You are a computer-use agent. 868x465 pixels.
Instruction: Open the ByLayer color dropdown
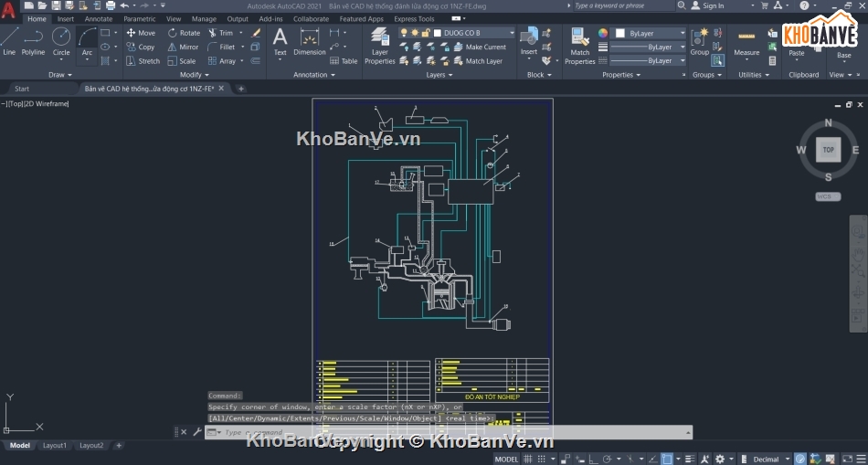pos(682,33)
